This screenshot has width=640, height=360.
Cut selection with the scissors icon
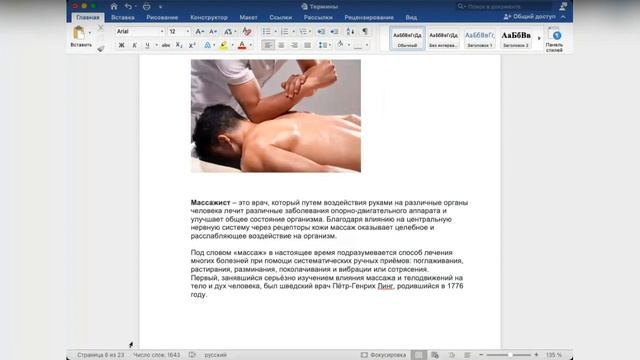[x=100, y=28]
